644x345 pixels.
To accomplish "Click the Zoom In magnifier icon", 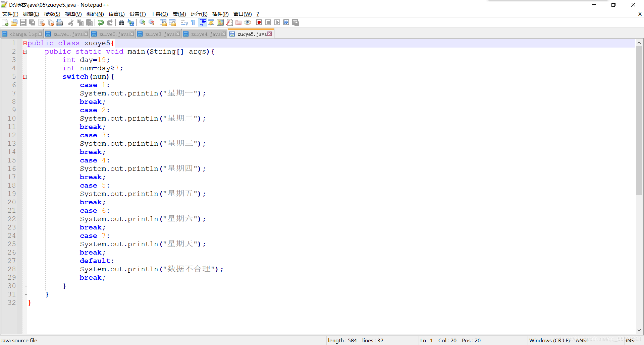I will point(142,22).
